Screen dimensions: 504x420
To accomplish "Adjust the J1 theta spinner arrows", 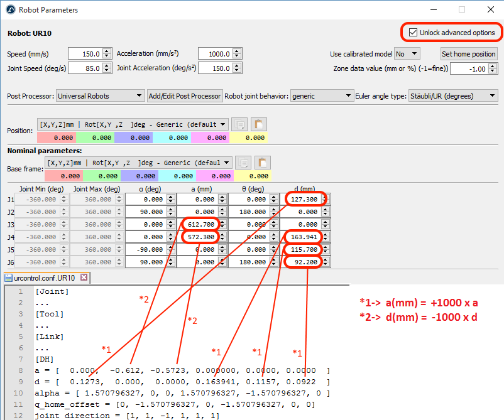I will tap(274, 200).
